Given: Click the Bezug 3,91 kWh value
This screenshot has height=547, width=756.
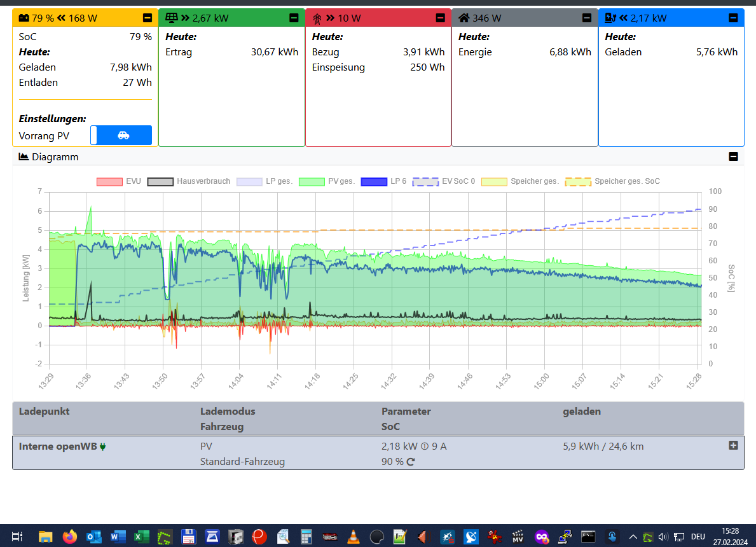Looking at the screenshot, I should 424,52.
